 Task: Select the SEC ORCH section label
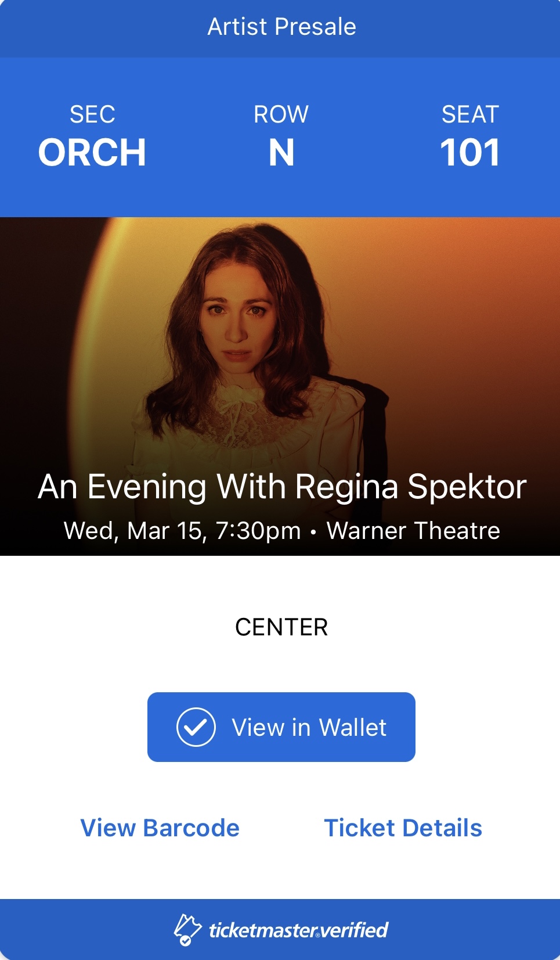pyautogui.click(x=92, y=136)
